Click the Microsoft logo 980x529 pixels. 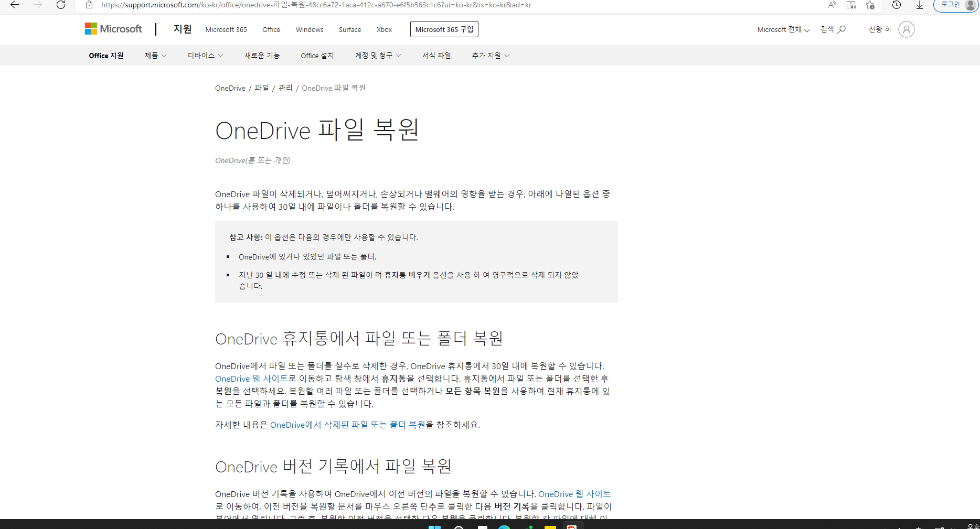113,29
